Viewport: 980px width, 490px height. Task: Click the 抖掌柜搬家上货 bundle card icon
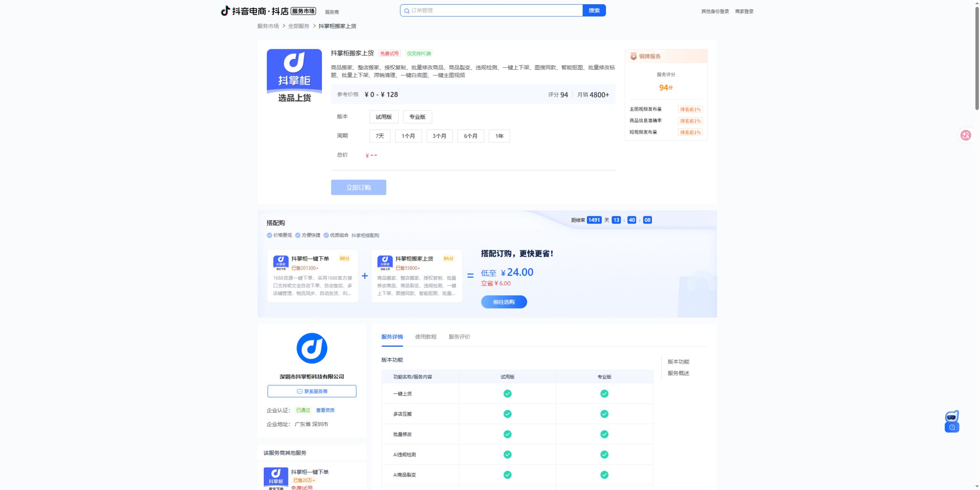(x=385, y=262)
